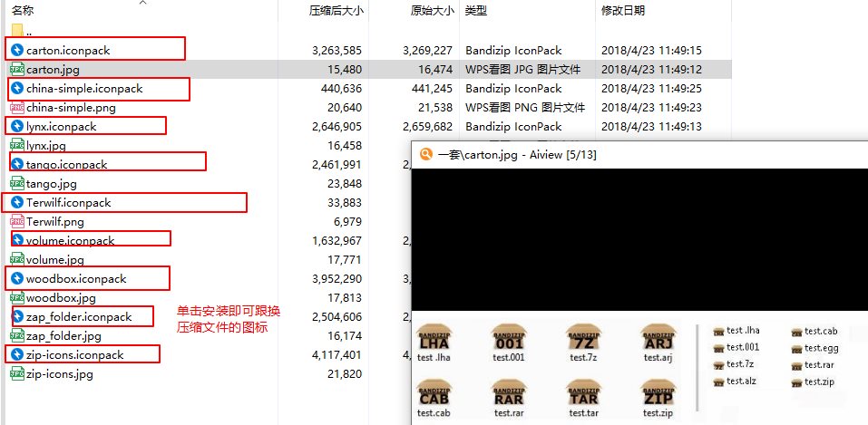The image size is (868, 425).
Task: Toggle the sort arrow above 名称 column
Action: [142, 3]
